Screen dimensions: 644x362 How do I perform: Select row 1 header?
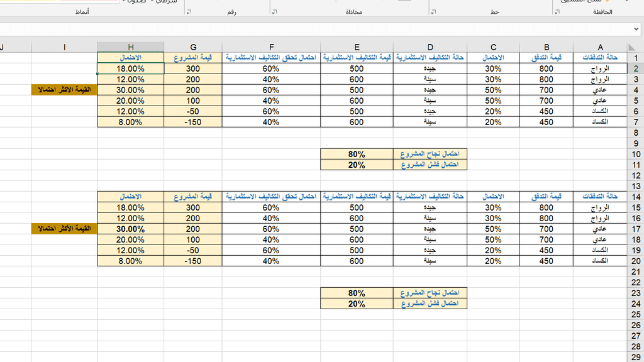(636, 58)
